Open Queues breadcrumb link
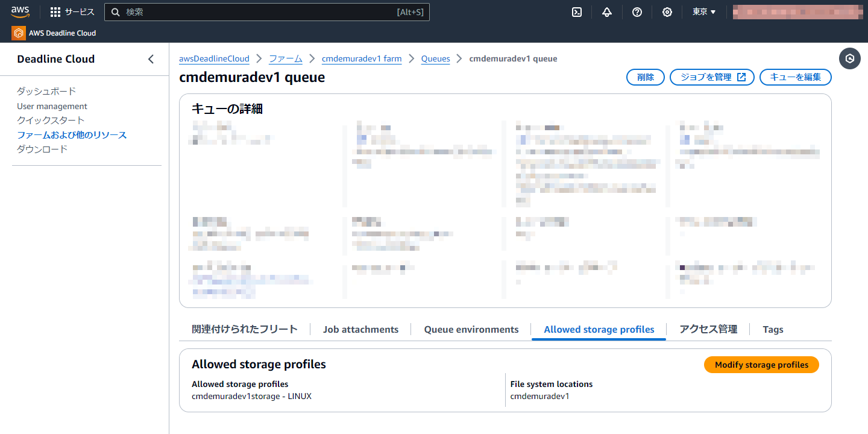868x434 pixels. 436,58
